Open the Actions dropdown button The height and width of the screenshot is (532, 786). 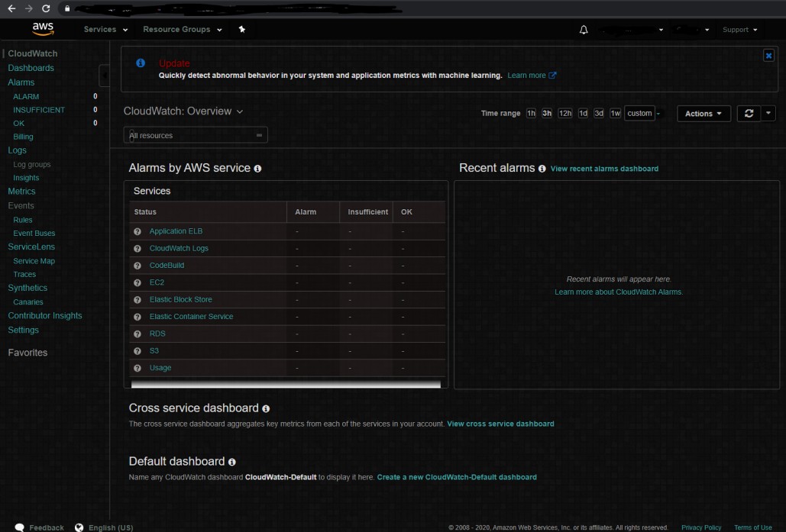pyautogui.click(x=704, y=114)
